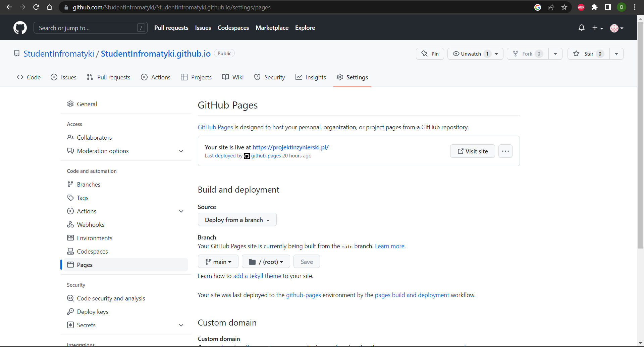Reload the page with refresh icon

click(x=36, y=7)
